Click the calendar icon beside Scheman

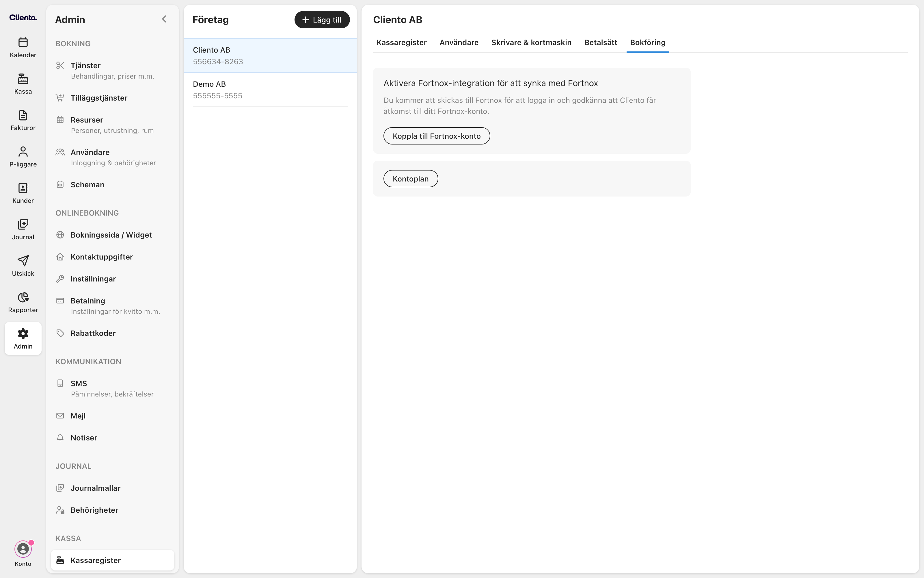pos(60,185)
